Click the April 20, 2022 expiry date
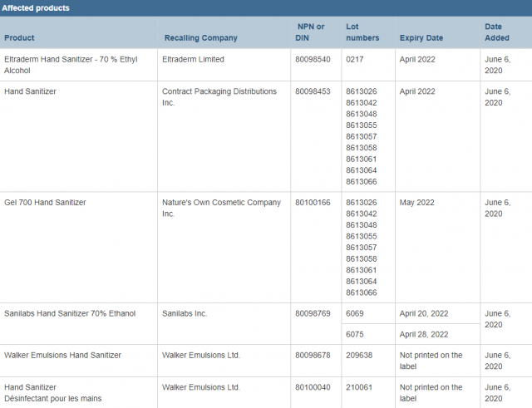 pos(424,313)
